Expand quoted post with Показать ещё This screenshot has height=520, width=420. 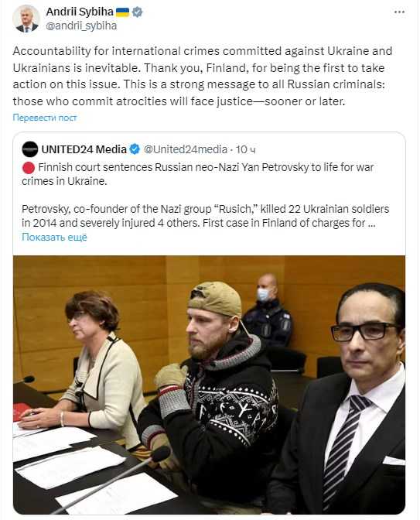(54, 237)
